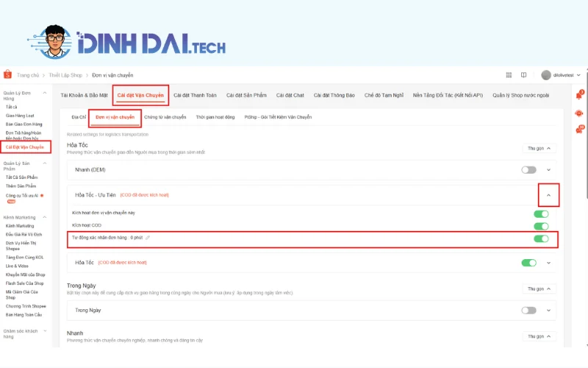Toggle Hỏa Tốc shipping switch
Screen dimensions: 588x368
(528, 263)
